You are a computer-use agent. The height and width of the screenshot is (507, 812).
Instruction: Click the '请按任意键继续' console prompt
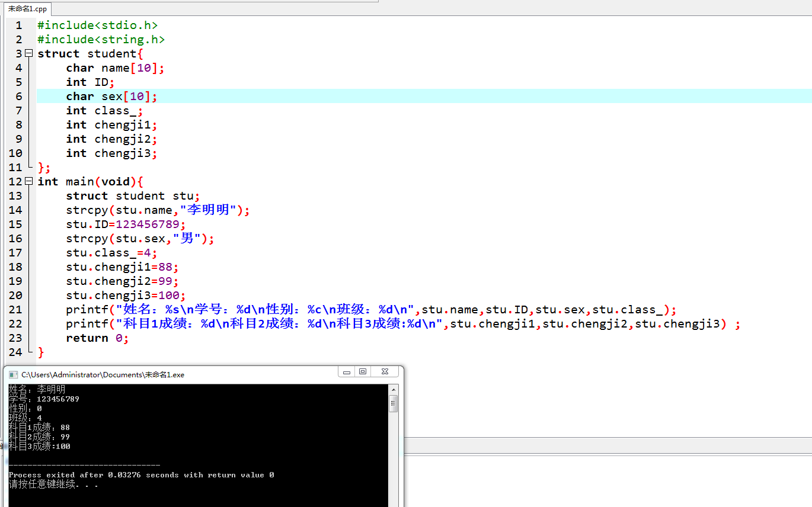[53, 484]
